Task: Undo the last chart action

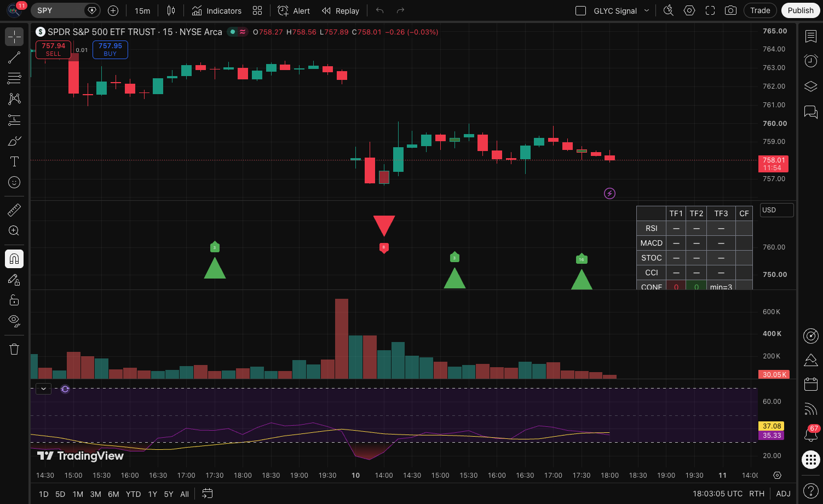Action: (379, 10)
